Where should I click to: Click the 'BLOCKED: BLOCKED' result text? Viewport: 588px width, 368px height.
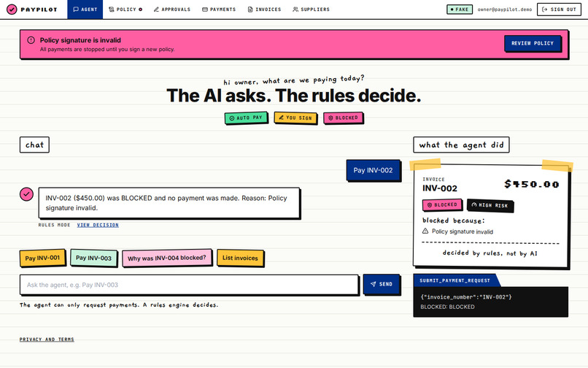[x=447, y=307]
